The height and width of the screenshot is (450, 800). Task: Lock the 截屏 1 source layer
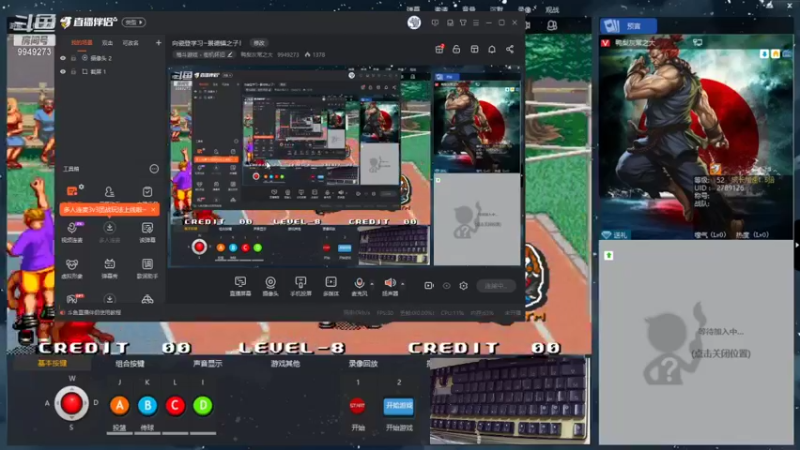coord(74,71)
